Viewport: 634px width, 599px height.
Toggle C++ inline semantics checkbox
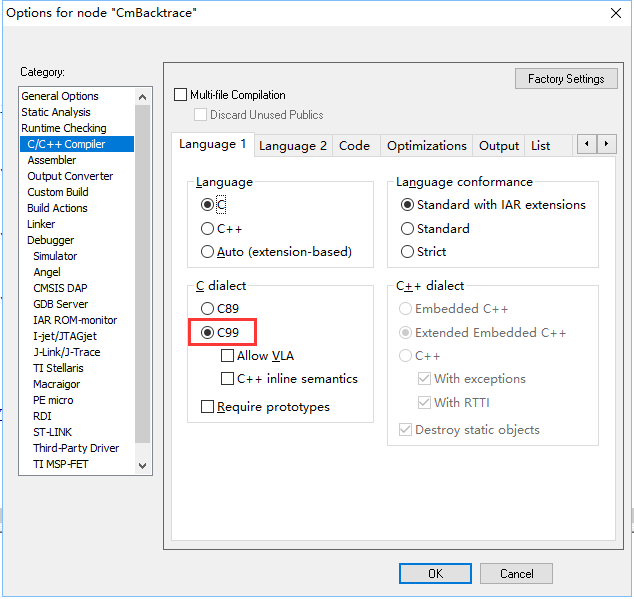click(228, 379)
